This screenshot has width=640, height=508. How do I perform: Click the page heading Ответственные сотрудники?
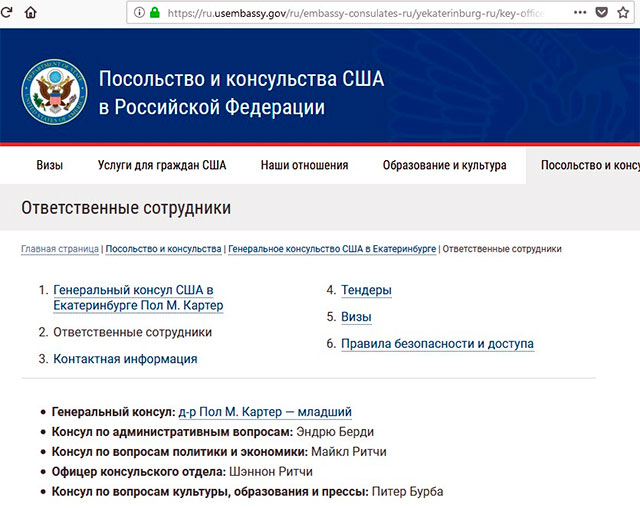[126, 208]
